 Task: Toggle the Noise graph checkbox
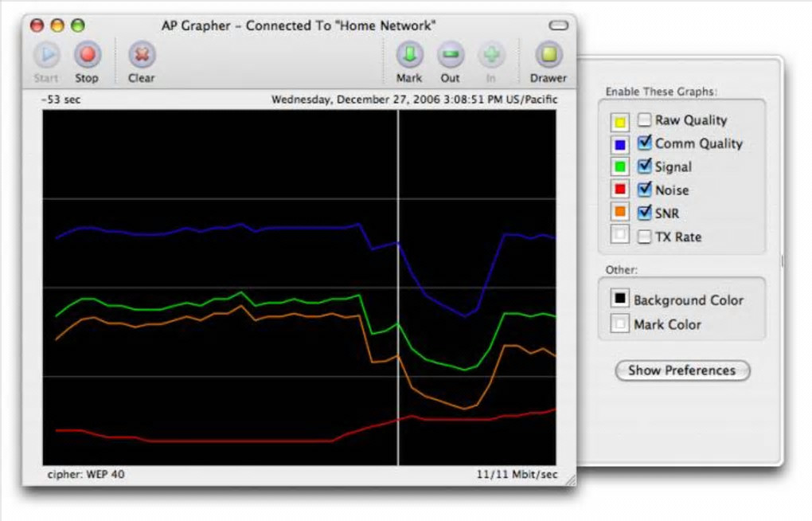pos(644,190)
